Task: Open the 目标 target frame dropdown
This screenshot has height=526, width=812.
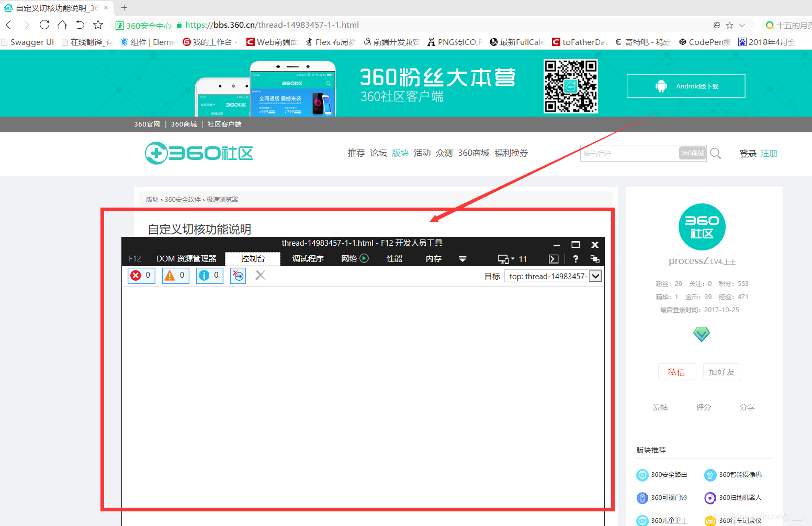Action: [x=554, y=276]
